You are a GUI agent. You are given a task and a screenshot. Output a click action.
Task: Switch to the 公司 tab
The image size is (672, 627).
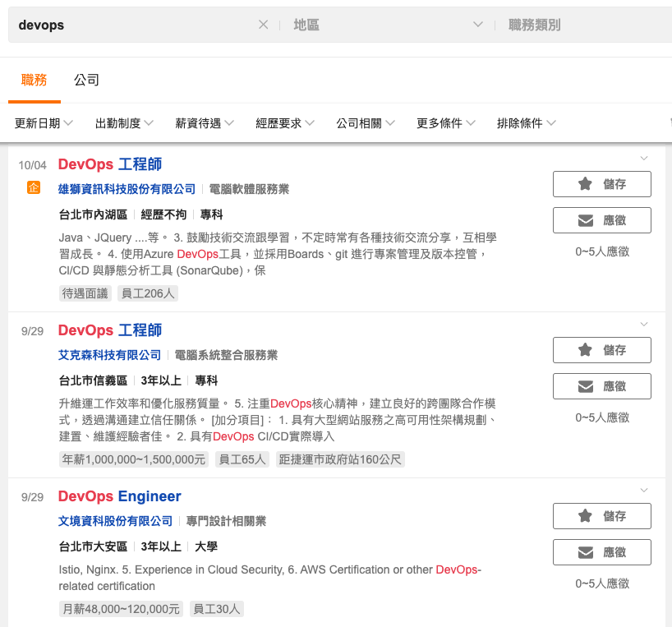tap(86, 81)
